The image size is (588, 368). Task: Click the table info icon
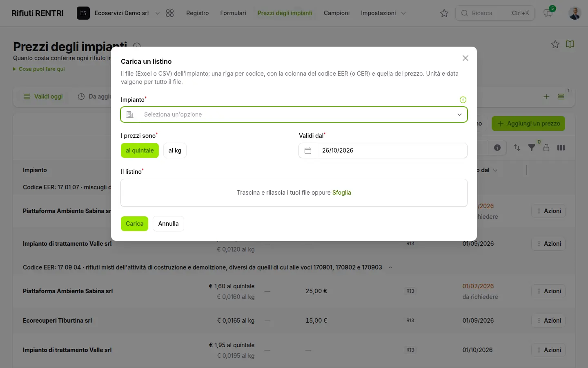pos(497,148)
